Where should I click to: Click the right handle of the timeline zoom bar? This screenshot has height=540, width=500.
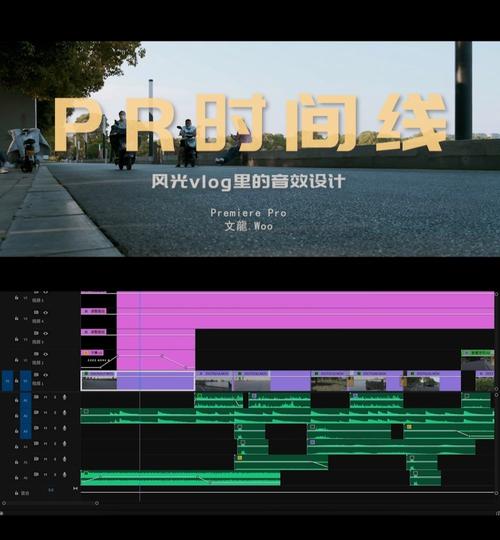97,503
